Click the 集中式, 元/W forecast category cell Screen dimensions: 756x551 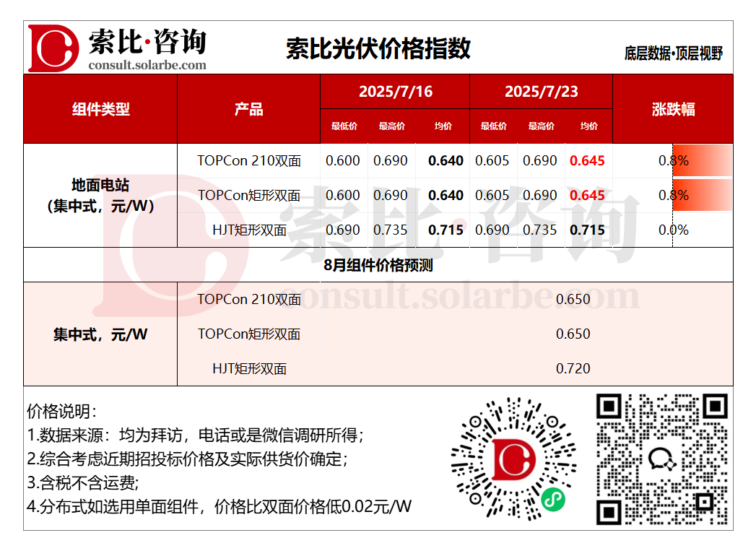click(101, 334)
